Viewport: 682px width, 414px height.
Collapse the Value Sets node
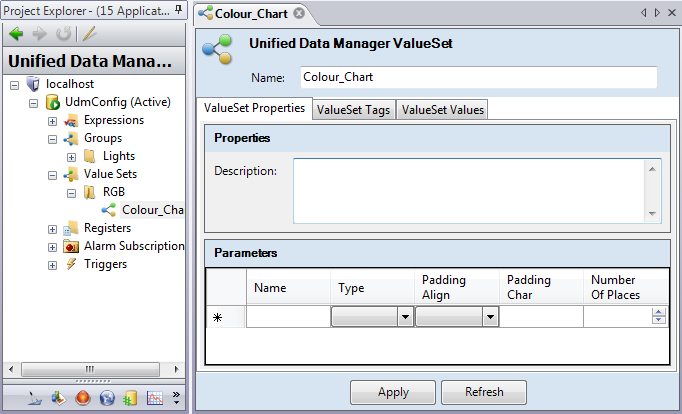[52, 175]
